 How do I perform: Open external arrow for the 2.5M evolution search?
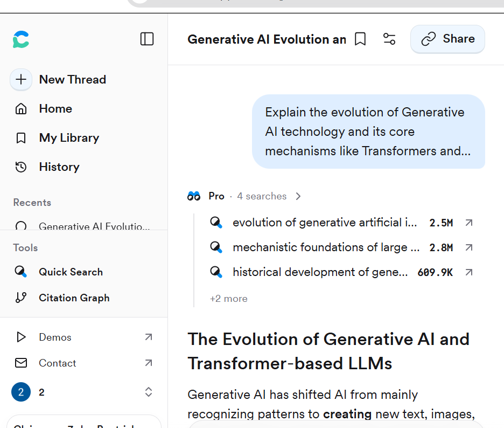[469, 223]
